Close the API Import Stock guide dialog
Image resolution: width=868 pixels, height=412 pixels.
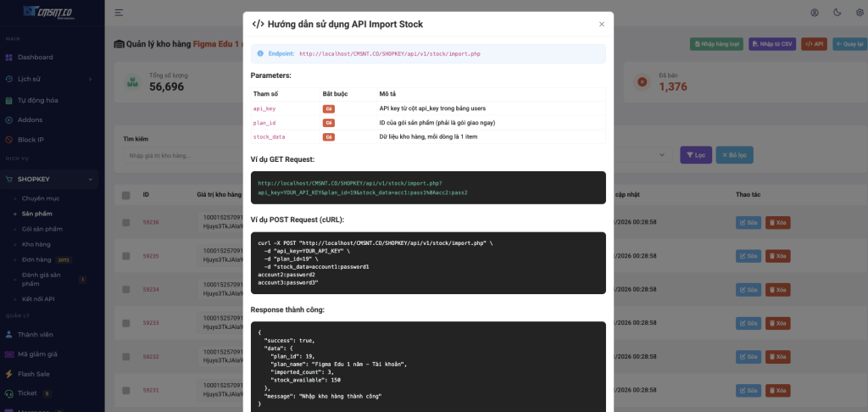click(602, 24)
